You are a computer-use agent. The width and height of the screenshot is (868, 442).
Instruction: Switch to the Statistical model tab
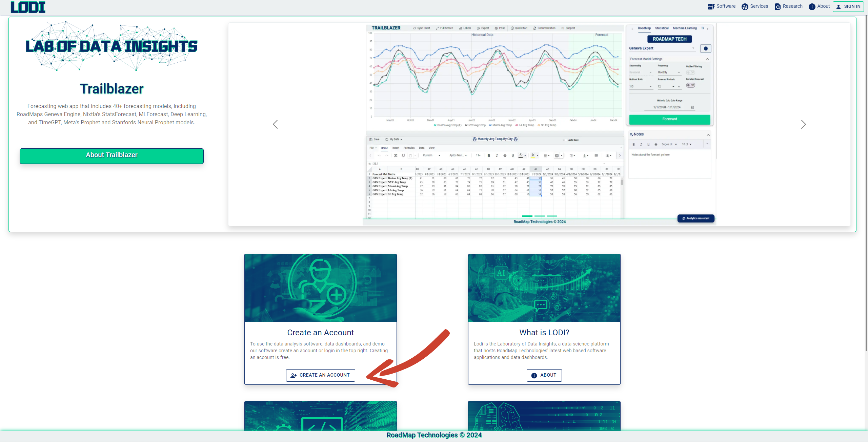pyautogui.click(x=662, y=28)
